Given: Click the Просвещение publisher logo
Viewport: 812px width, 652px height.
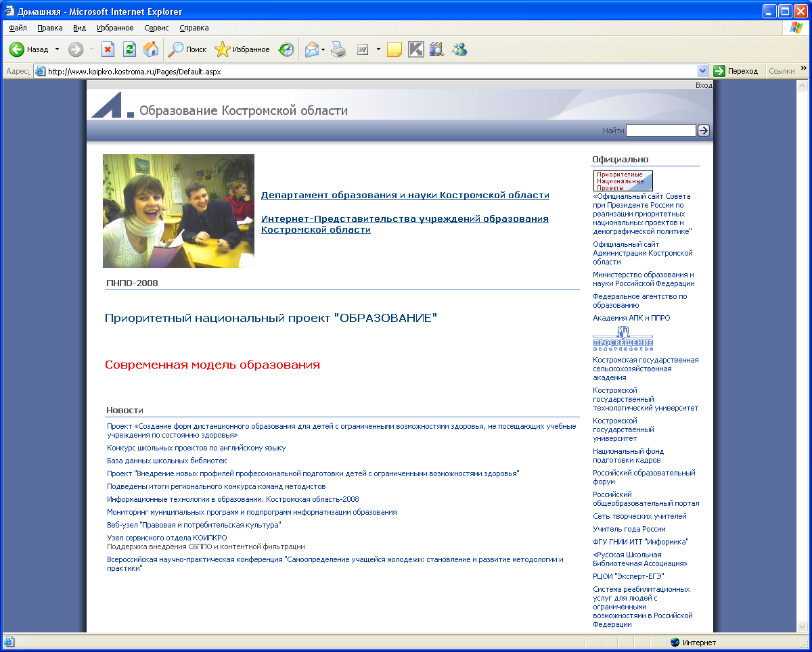Looking at the screenshot, I should [623, 339].
